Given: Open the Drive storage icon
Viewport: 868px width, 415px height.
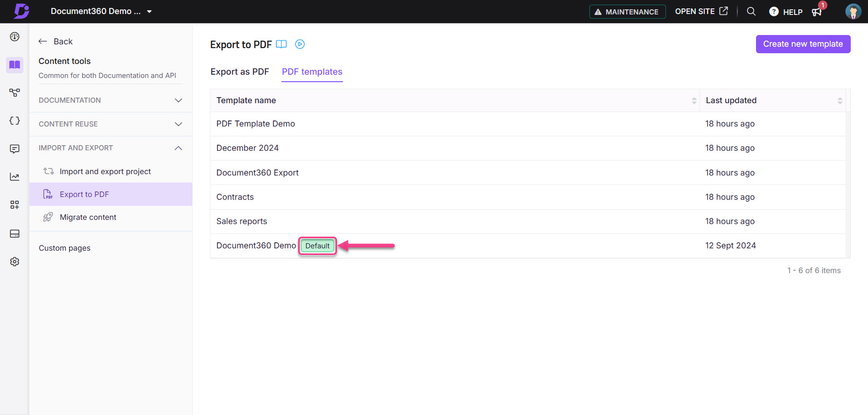Looking at the screenshot, I should pos(15,233).
